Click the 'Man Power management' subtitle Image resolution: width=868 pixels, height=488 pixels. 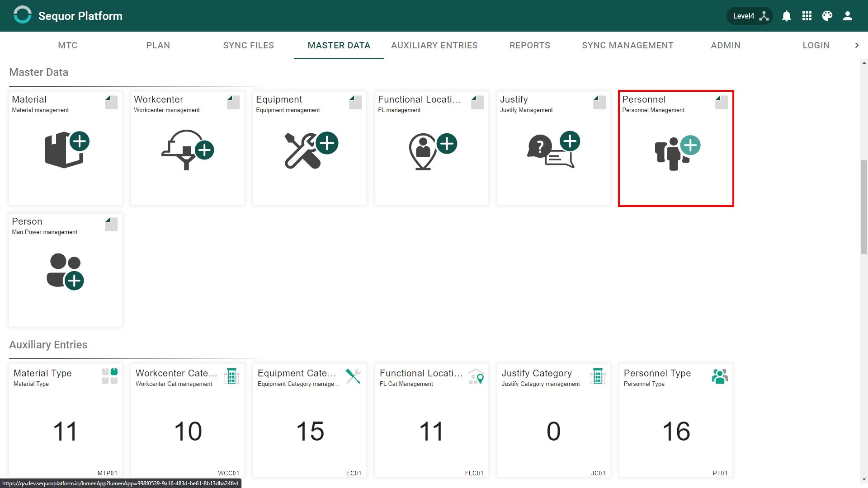point(44,232)
